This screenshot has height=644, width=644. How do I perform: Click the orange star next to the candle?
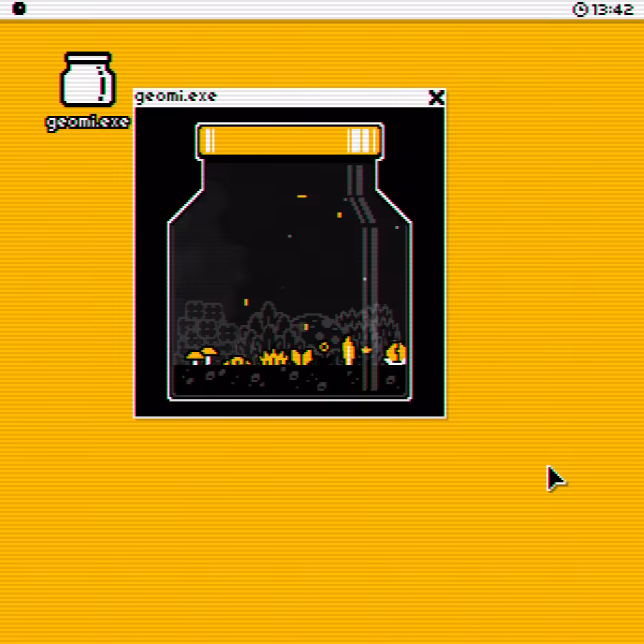[x=366, y=350]
